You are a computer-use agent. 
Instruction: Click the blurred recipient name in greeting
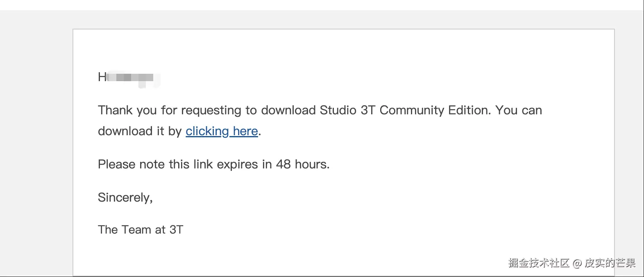133,78
